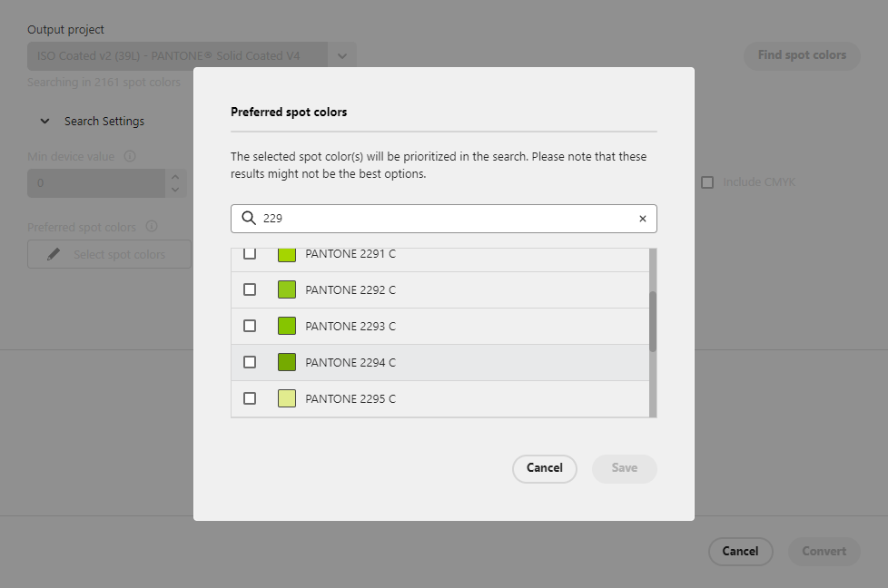
Task: Open the Output project dropdown arrow
Action: tap(342, 56)
